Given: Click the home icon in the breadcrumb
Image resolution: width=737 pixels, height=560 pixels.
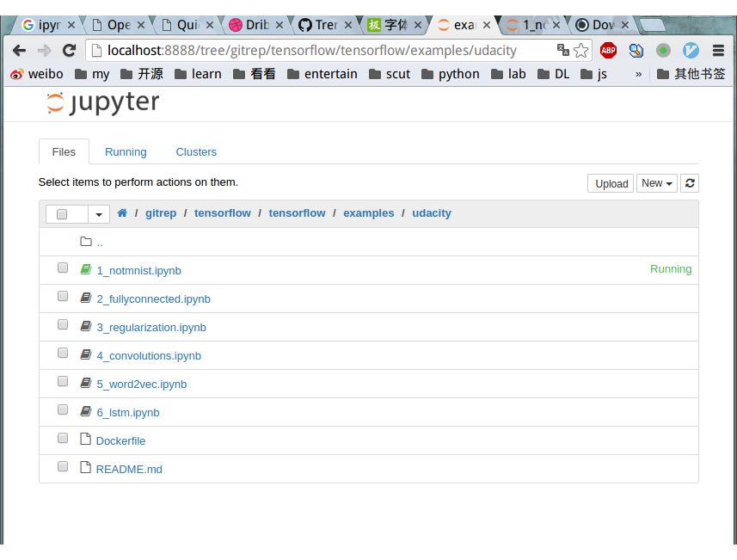Looking at the screenshot, I should click(122, 213).
